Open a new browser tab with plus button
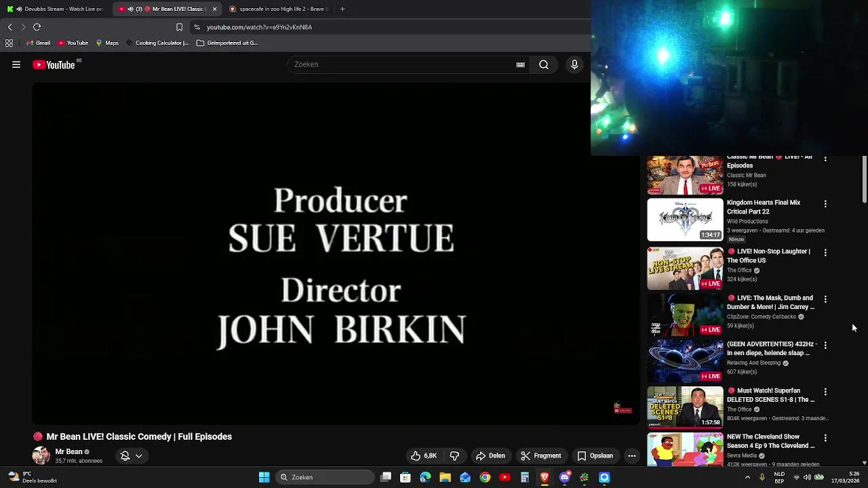The height and width of the screenshot is (488, 868). point(342,9)
